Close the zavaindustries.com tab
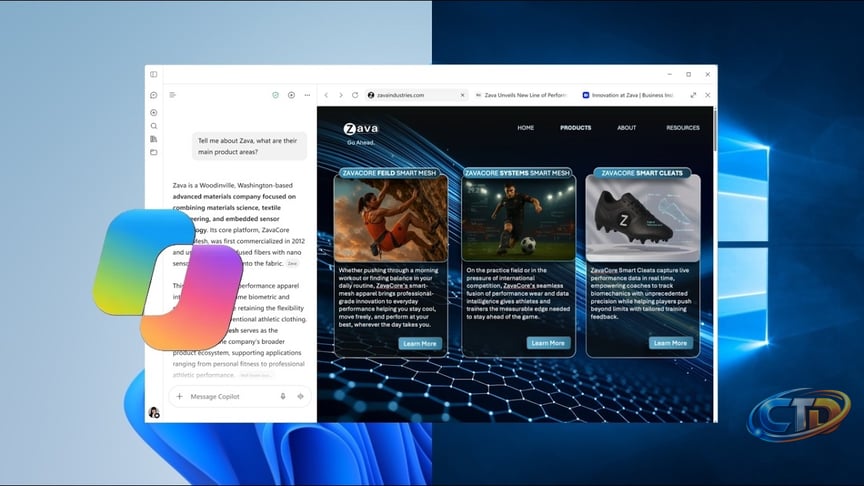This screenshot has height=486, width=864. tap(462, 95)
